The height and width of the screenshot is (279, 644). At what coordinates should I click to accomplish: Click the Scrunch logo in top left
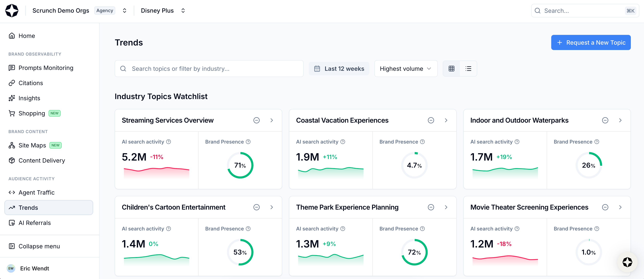coord(12,11)
